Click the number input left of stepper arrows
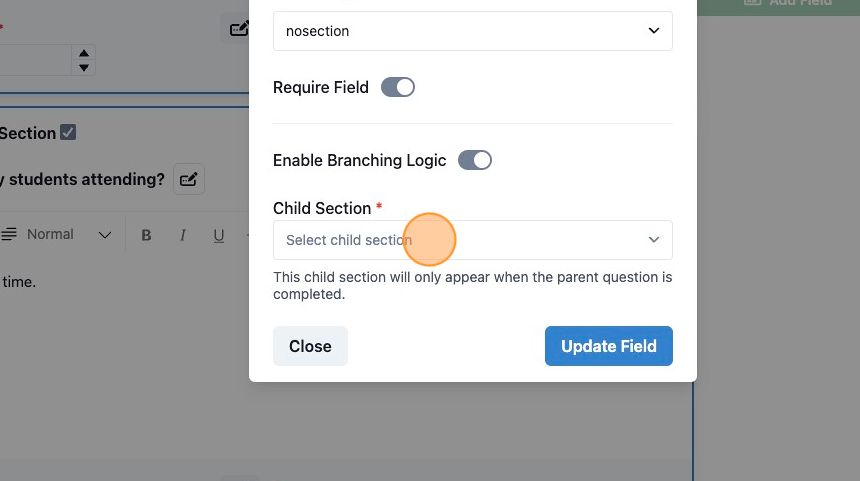 (35, 60)
